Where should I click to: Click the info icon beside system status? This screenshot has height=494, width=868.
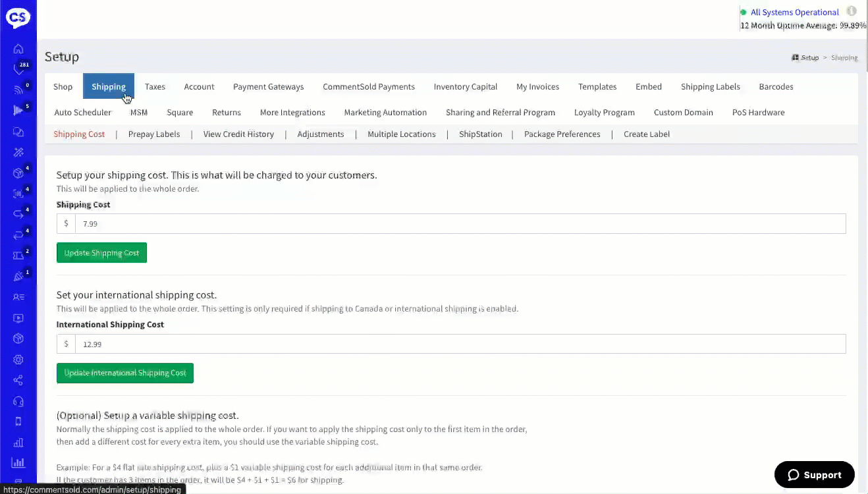[852, 11]
